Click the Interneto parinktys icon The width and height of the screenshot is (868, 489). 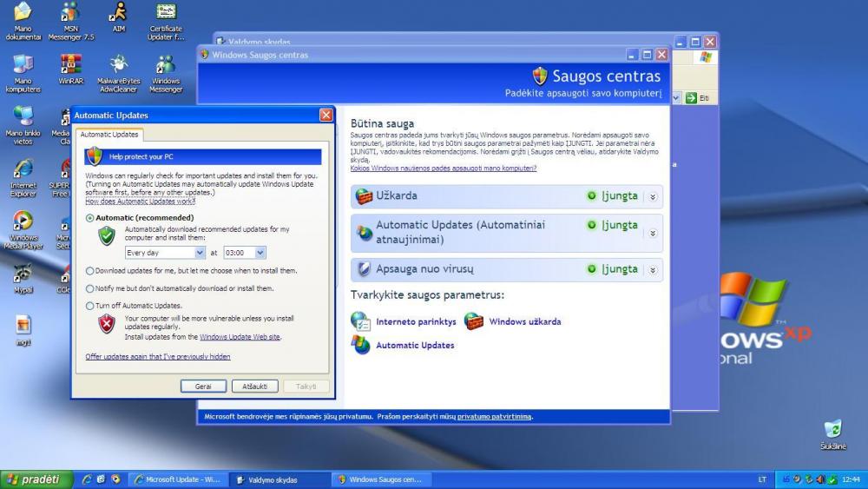pos(360,321)
